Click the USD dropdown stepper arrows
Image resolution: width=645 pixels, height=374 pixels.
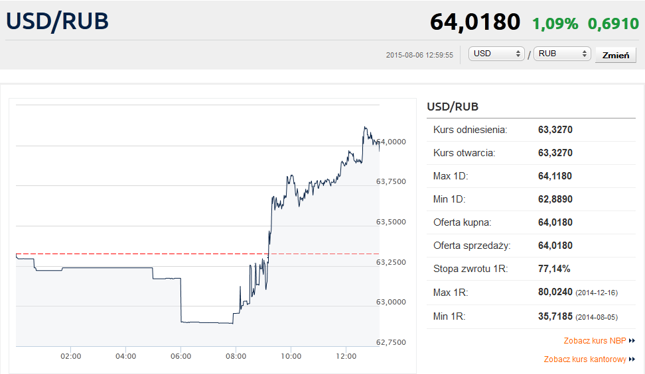click(518, 53)
